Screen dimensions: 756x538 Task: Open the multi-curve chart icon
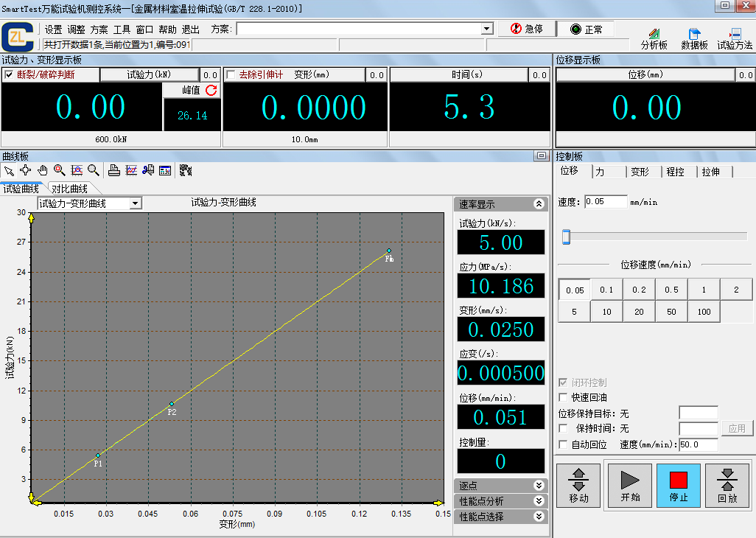click(x=131, y=170)
